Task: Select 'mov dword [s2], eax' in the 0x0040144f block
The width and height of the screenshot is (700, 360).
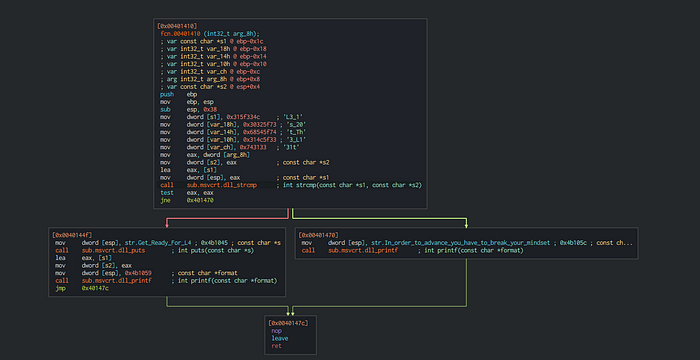Action: click(x=93, y=265)
